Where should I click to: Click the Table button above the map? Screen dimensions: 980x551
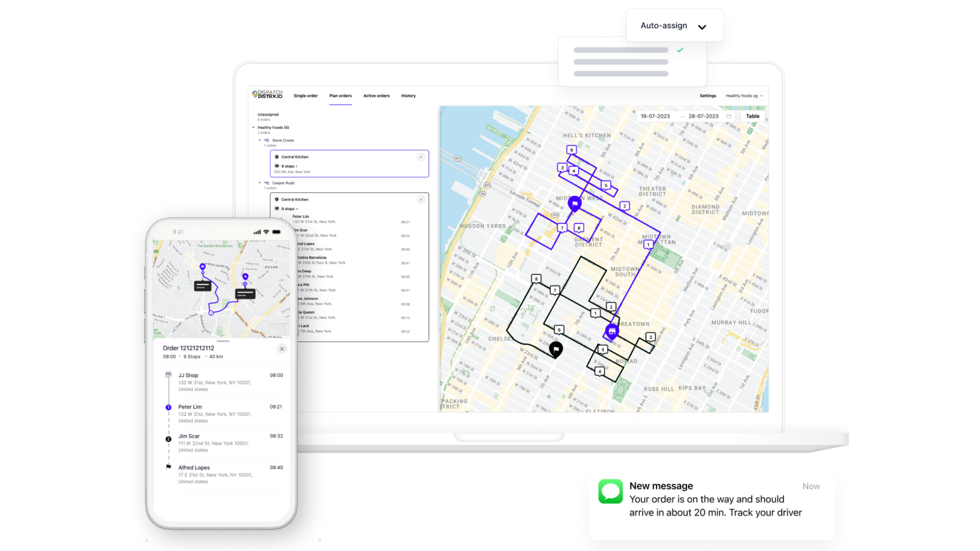(x=752, y=116)
